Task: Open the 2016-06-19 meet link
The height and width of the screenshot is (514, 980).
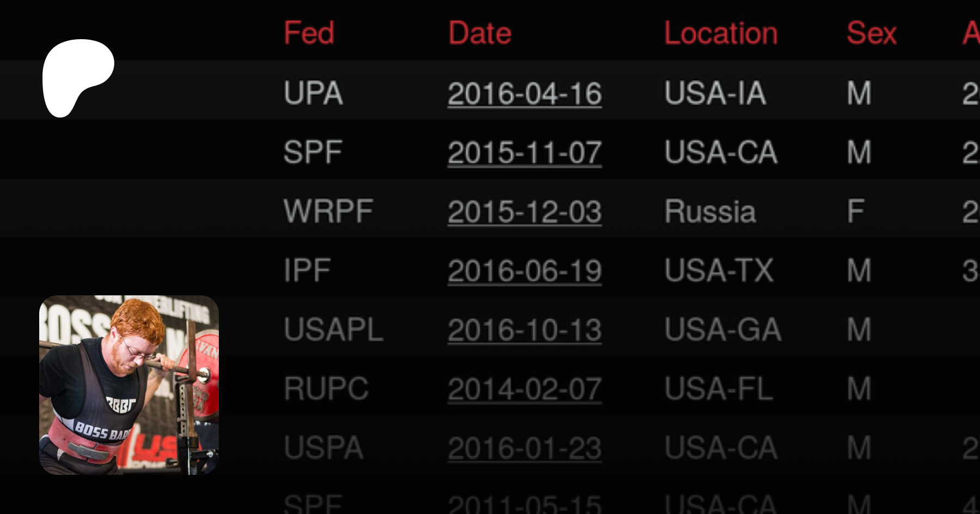Action: [524, 271]
